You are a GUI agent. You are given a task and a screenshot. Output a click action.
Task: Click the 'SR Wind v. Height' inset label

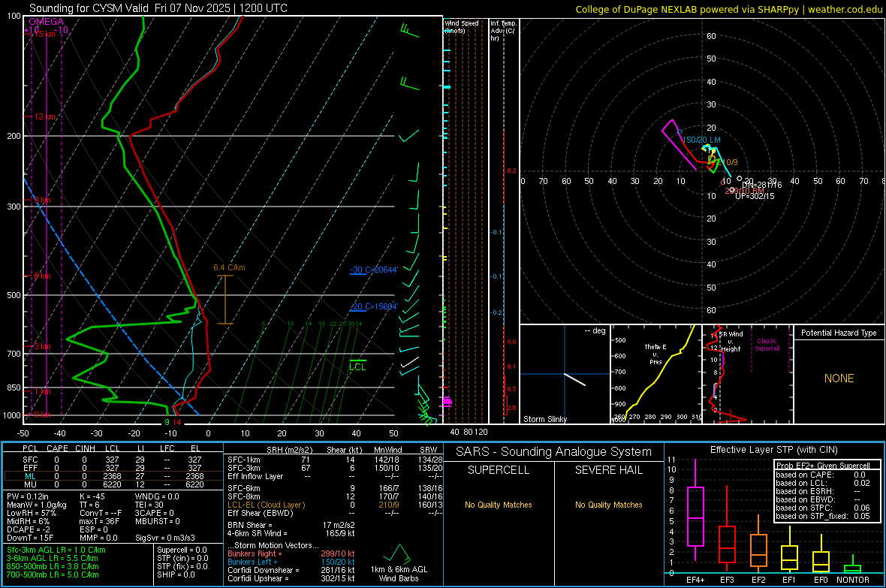[731, 342]
